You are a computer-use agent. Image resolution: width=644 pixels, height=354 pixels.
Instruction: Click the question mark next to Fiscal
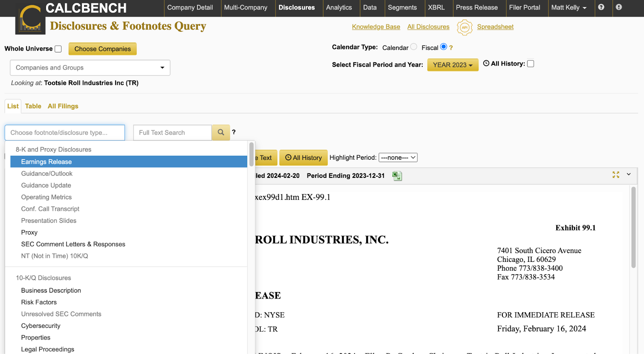(x=451, y=47)
